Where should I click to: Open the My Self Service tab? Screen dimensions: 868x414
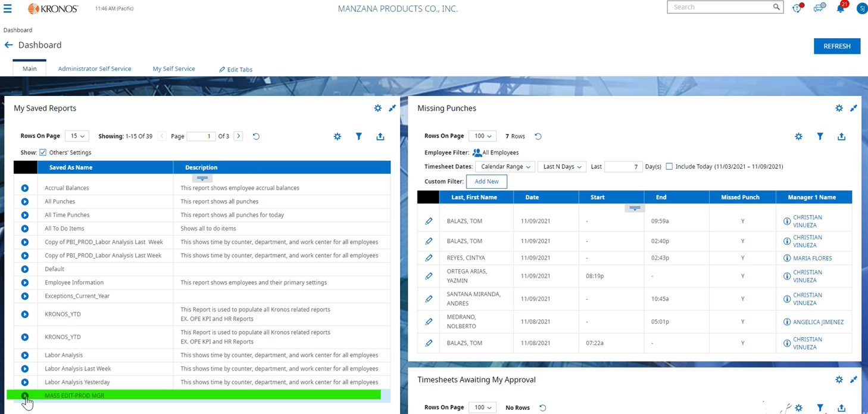(x=173, y=69)
